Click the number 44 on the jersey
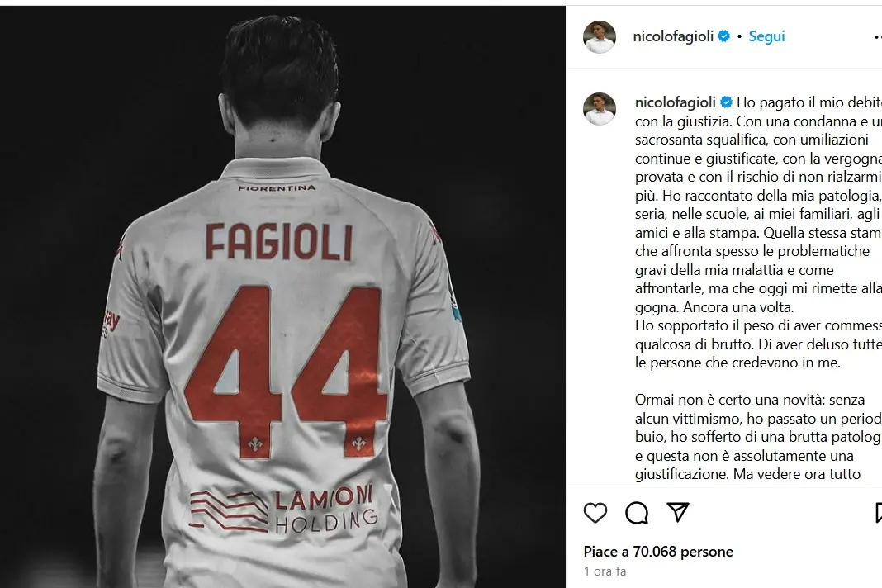Screen dimensions: 882x588 coord(287,368)
